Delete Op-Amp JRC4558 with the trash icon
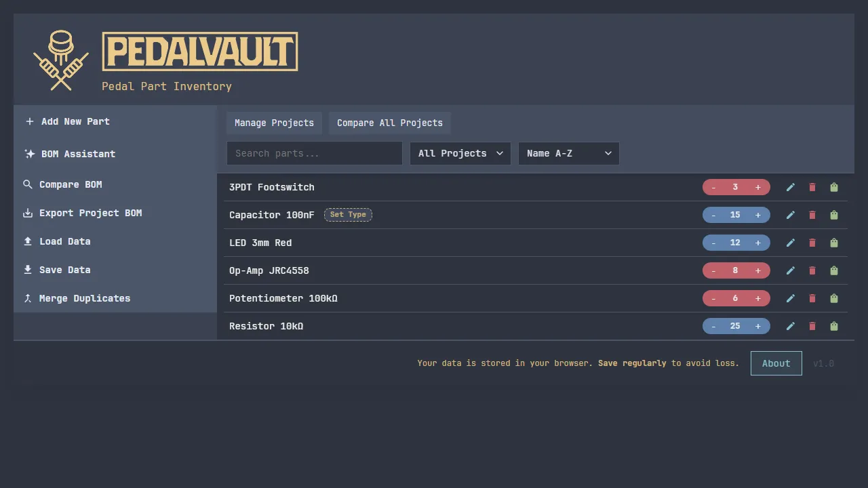The image size is (868, 488). (812, 270)
